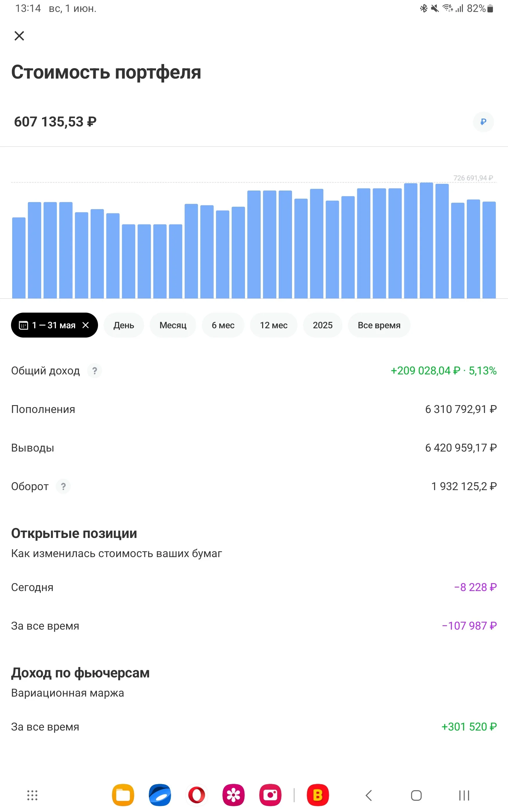Clear the 1–31 мая date filter
Viewport: 508px width, 812px height.
pyautogui.click(x=86, y=325)
